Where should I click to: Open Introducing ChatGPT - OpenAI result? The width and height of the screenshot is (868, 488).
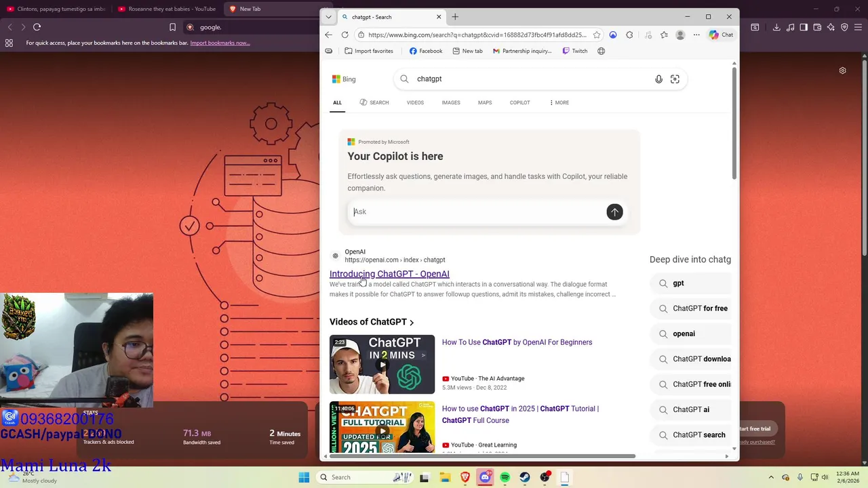(389, 274)
